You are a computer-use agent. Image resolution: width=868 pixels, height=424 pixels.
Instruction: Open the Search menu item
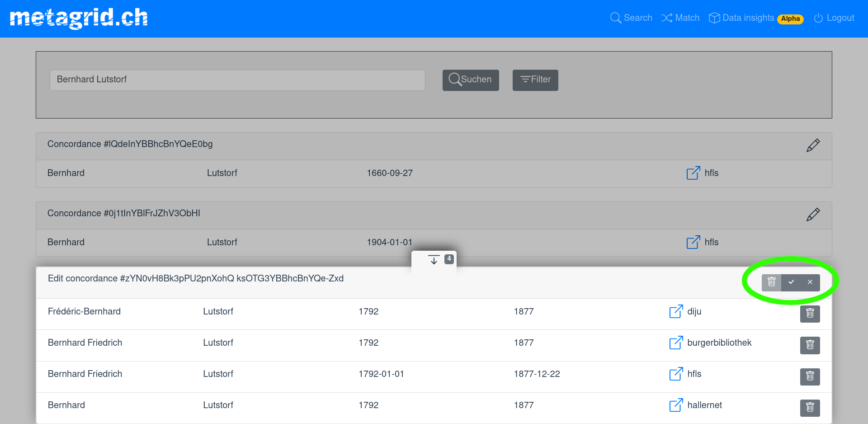631,18
